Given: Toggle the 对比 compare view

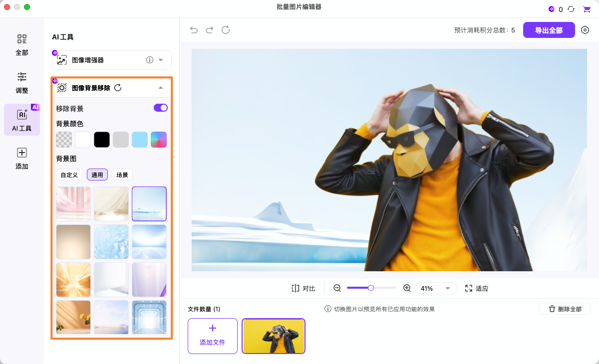Looking at the screenshot, I should [303, 288].
